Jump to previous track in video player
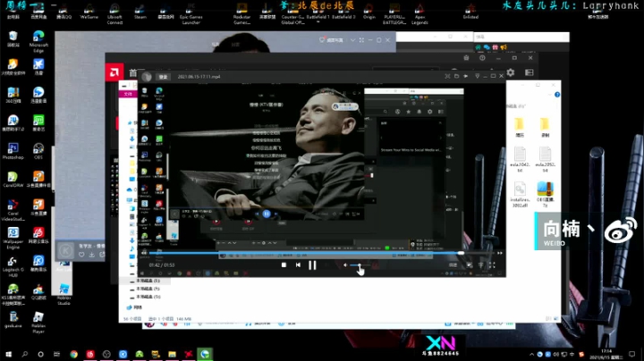The width and height of the screenshot is (644, 361). pyautogui.click(x=298, y=265)
